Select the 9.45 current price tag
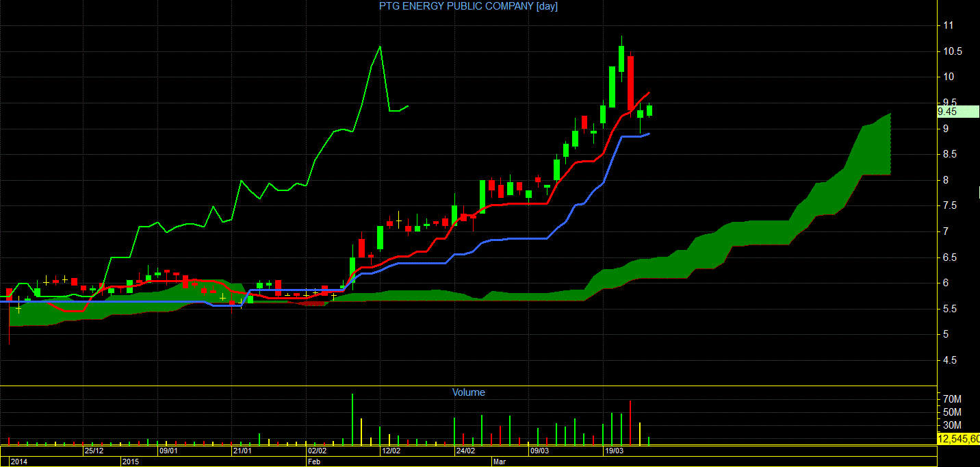Image resolution: width=980 pixels, height=467 pixels. (x=958, y=112)
